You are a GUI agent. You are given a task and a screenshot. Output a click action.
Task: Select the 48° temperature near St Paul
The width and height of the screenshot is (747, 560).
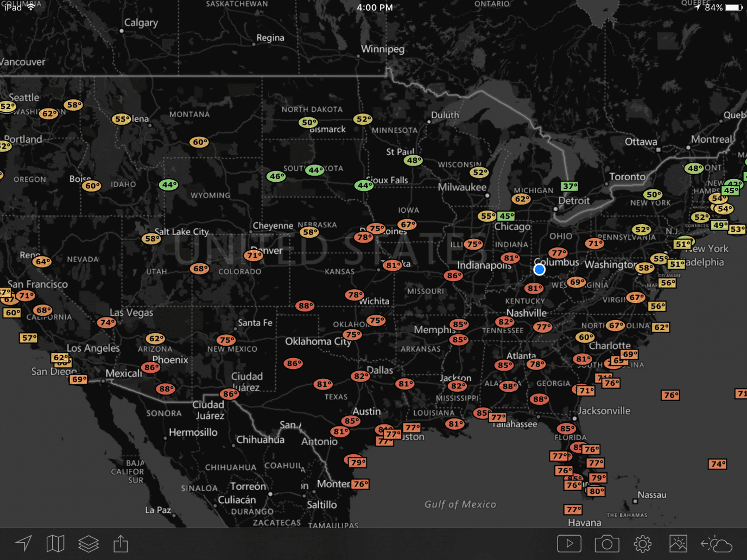(414, 161)
